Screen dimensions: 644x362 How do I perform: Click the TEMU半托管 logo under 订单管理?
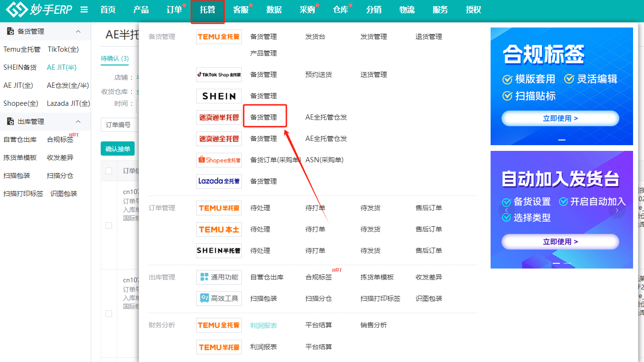tap(219, 208)
